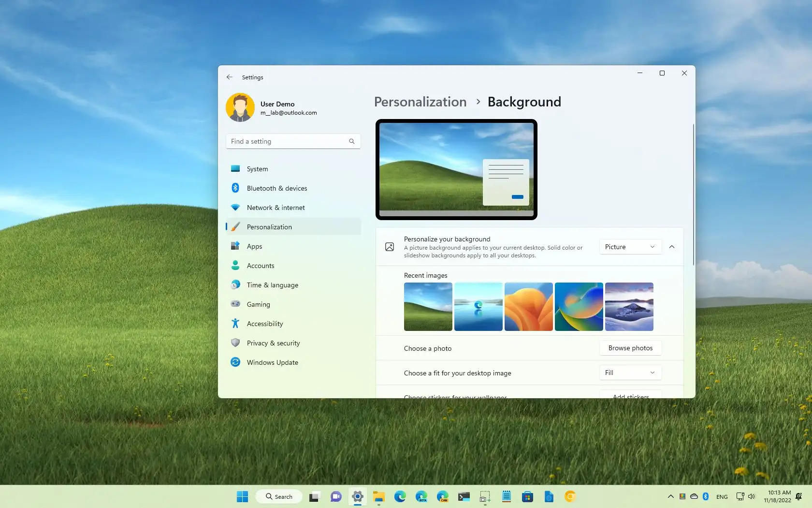Open Bluetooth & devices via its icon
This screenshot has height=508, width=812.
click(x=235, y=188)
